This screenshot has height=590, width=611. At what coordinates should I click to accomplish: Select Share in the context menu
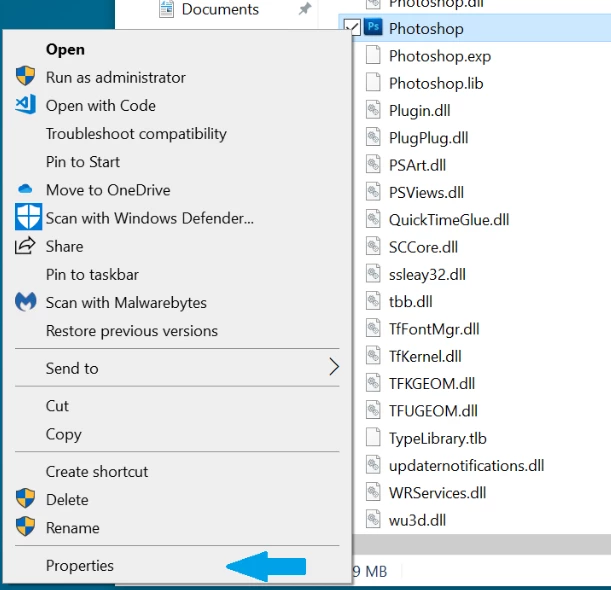click(x=64, y=246)
